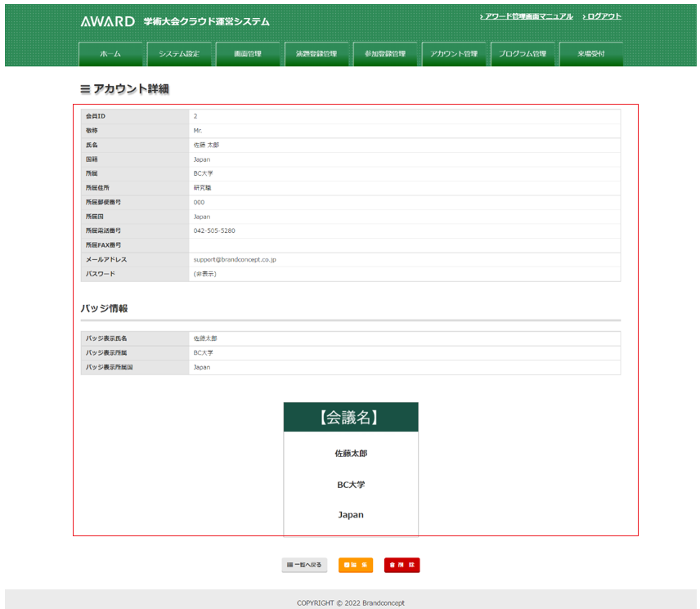Image resolution: width=700 pixels, height=609 pixels.
Task: Open the ホーム tab
Action: pos(110,54)
